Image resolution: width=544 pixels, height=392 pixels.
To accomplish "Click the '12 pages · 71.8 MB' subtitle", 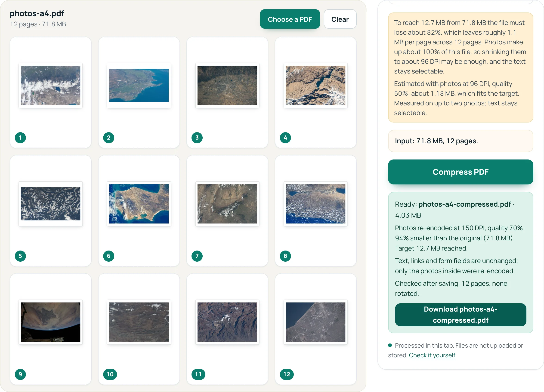I will click(38, 24).
